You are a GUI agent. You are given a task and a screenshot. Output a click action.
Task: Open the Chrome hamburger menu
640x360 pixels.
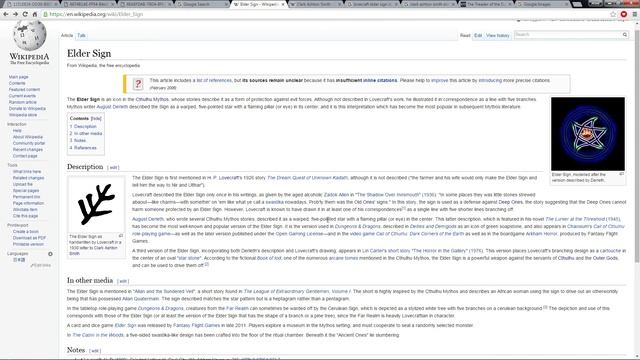pyautogui.click(x=635, y=14)
